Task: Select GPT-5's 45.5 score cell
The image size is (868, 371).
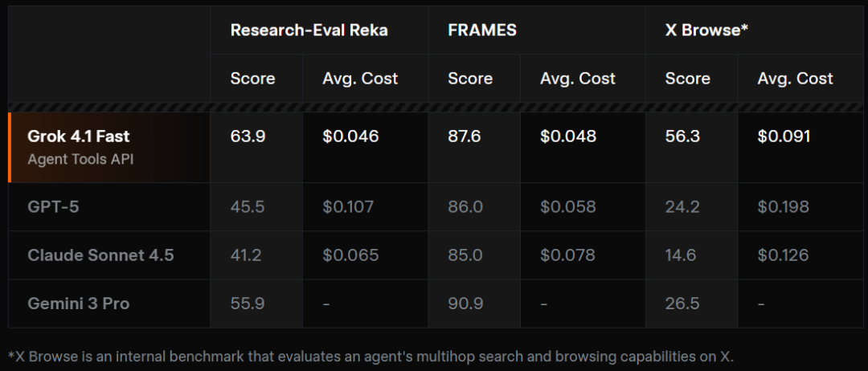Action: point(248,206)
